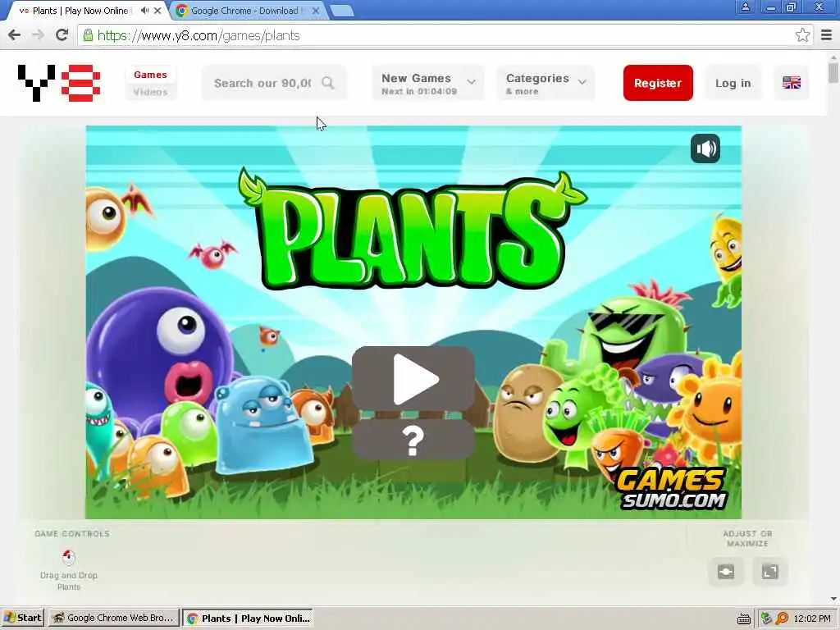Open a new browser tab
This screenshot has height=630, width=840.
tap(341, 10)
